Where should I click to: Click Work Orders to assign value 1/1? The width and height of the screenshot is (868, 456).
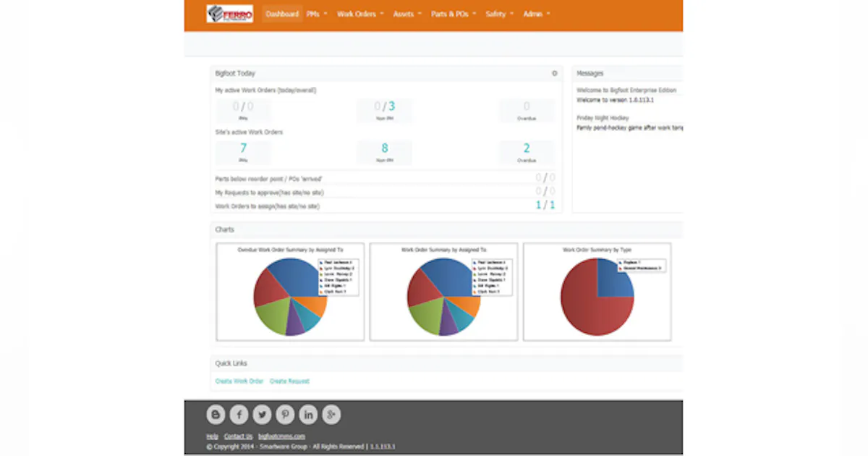(x=545, y=206)
